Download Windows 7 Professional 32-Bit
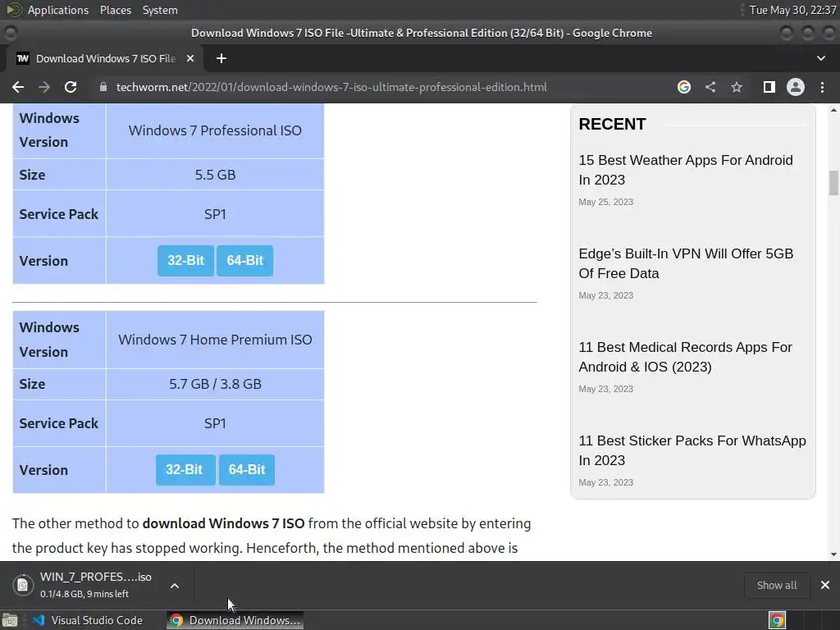840x630 pixels. (186, 260)
